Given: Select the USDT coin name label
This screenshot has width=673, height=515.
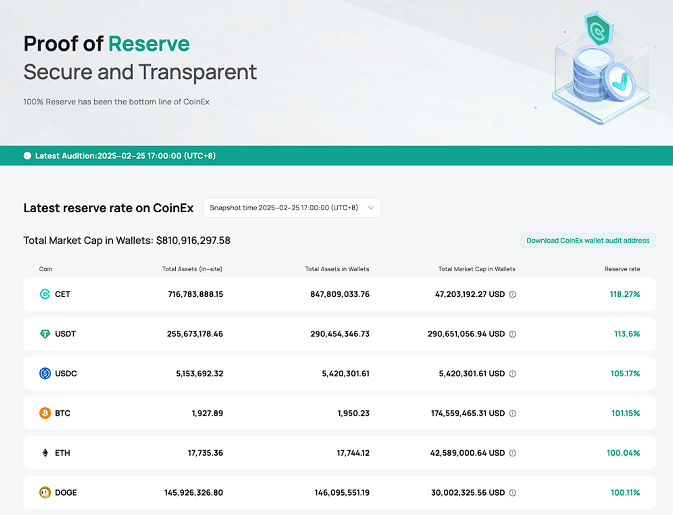Looking at the screenshot, I should [65, 334].
